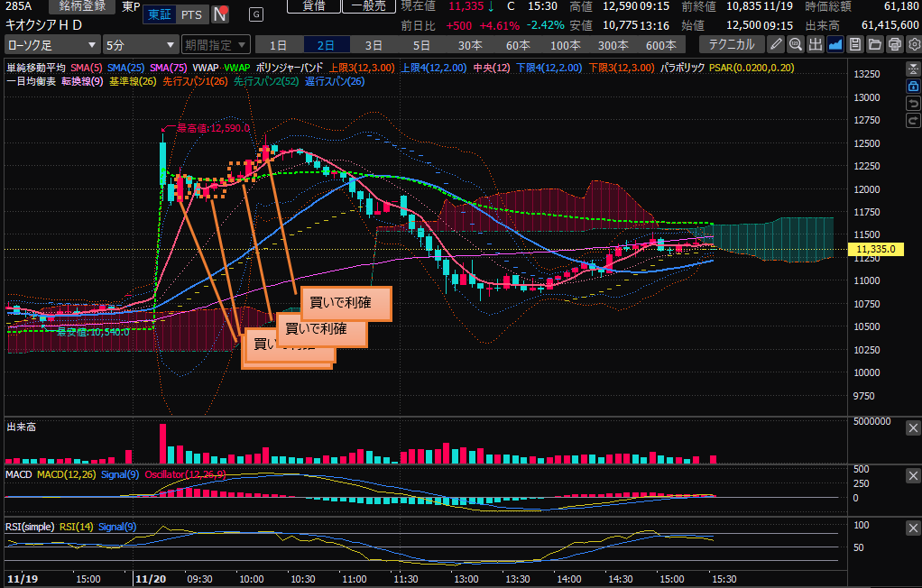The width and height of the screenshot is (922, 588).
Task: Switch market to 東証
Action: pos(160,14)
